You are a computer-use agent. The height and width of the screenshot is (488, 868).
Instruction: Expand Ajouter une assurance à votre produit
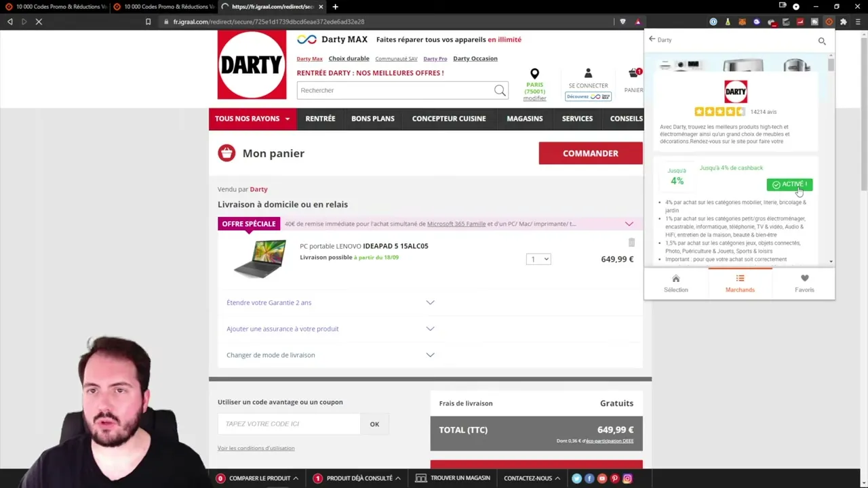coord(430,329)
